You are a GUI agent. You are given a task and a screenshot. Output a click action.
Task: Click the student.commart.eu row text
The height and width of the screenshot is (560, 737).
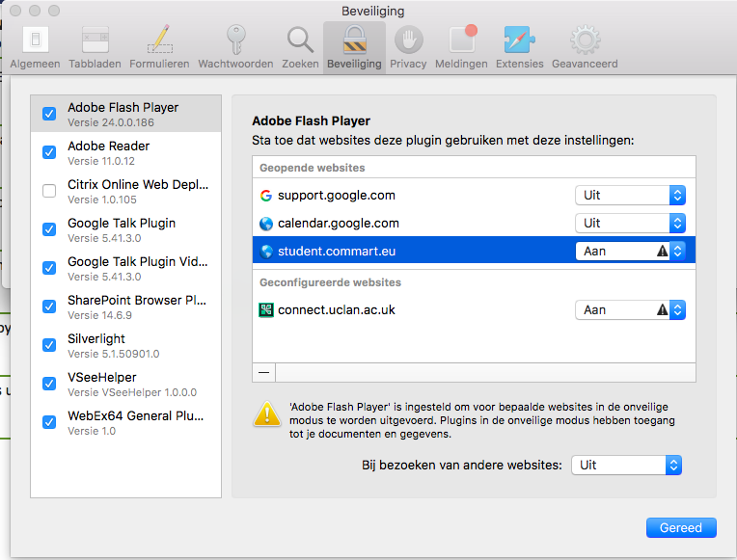337,252
